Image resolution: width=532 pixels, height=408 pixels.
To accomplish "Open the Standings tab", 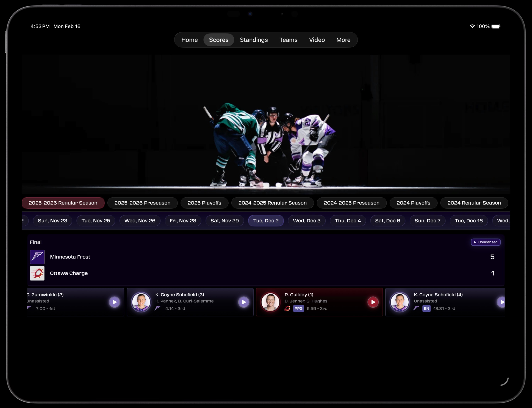I will pos(254,40).
